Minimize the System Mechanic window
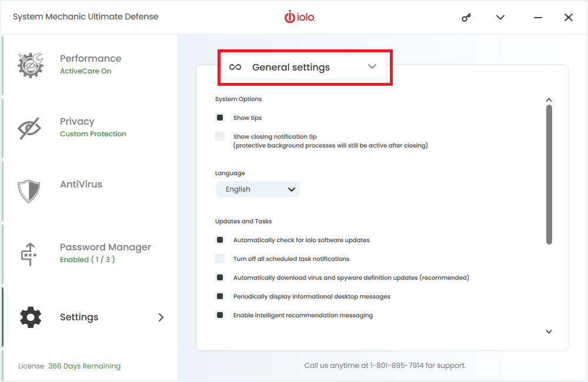The image size is (588, 382). pos(538,18)
